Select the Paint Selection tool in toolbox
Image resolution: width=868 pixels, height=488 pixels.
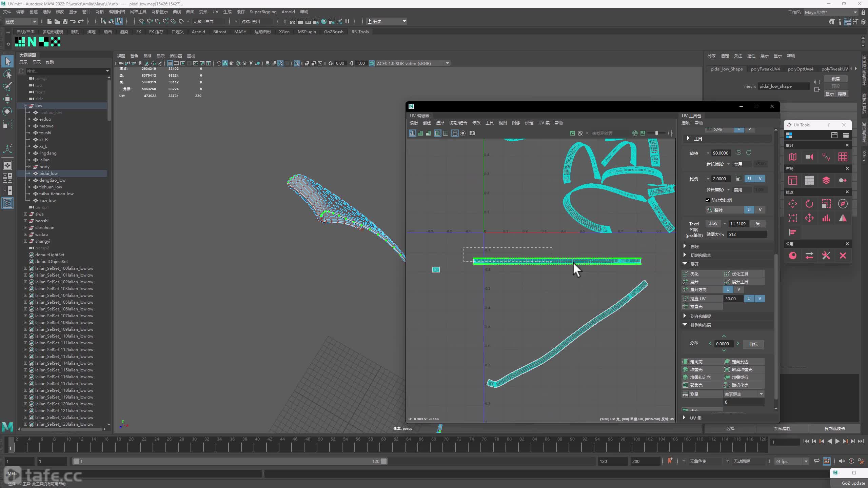coord(7,86)
